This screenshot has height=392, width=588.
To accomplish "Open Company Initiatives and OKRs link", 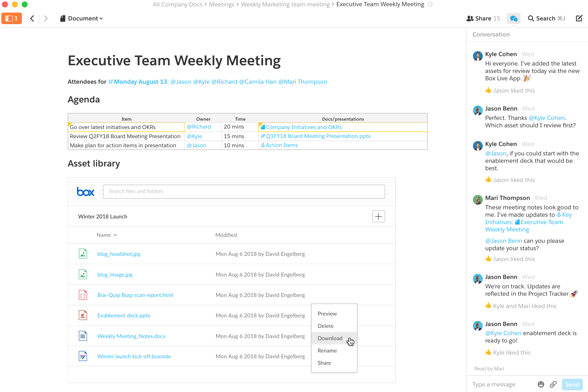I will [x=304, y=127].
